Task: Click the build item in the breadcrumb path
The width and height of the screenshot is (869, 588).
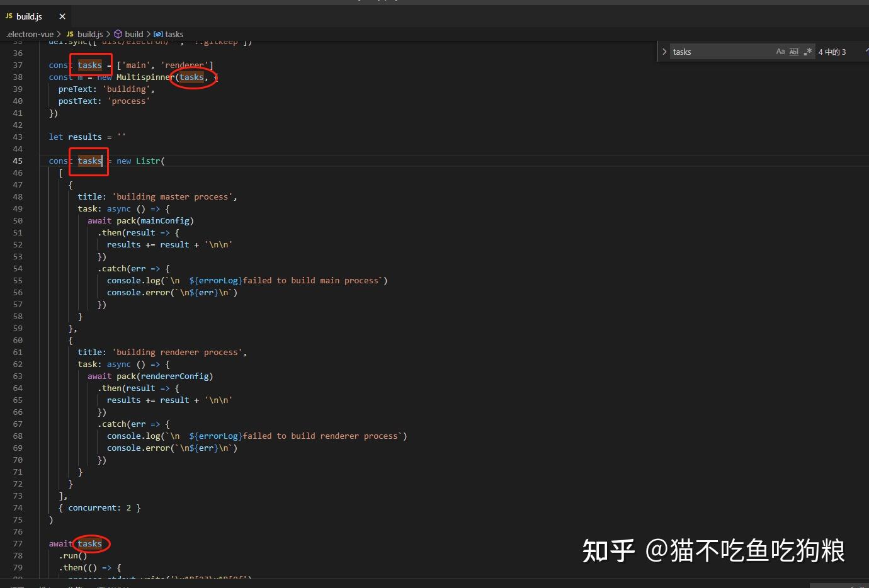Action: click(x=134, y=34)
